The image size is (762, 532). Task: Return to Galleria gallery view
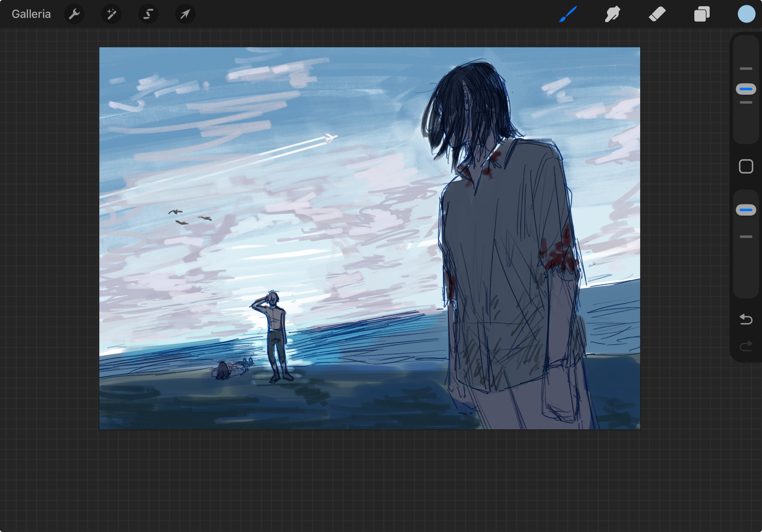coord(31,14)
